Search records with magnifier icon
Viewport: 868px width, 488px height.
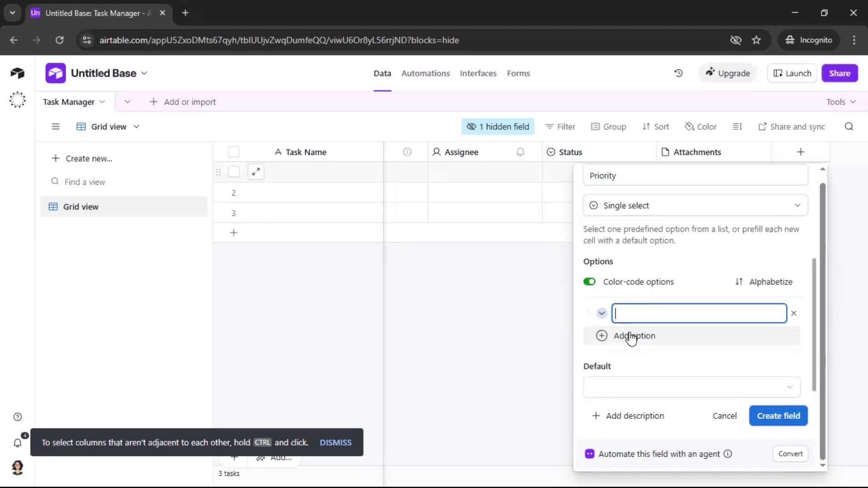coord(849,127)
